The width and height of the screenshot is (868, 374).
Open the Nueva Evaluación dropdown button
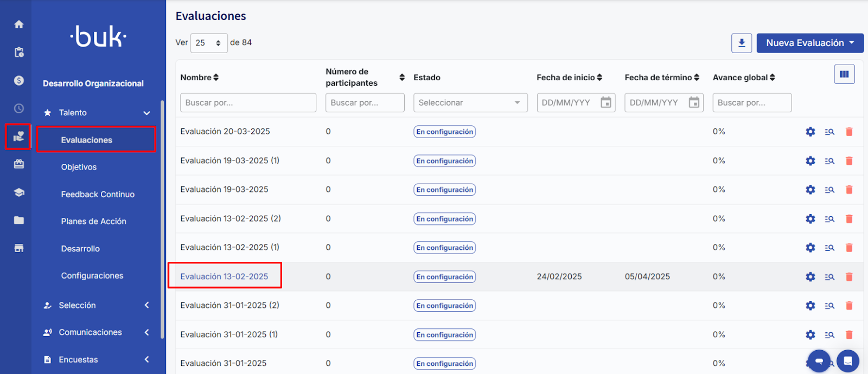809,43
